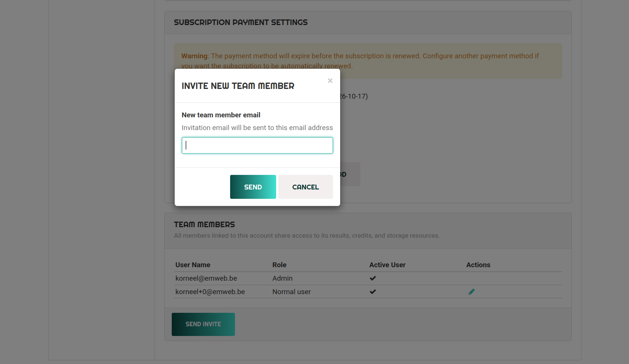The width and height of the screenshot is (629, 364).
Task: Click the Role column header
Action: coord(279,265)
